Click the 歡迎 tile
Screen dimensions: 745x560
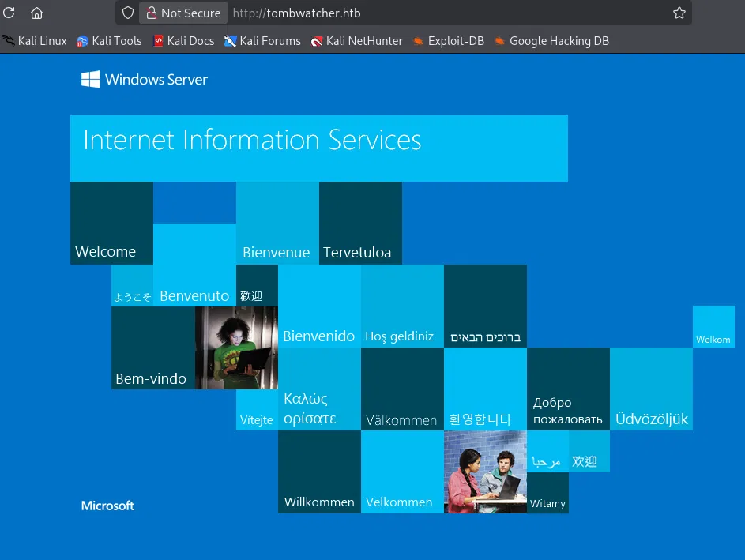tap(257, 285)
